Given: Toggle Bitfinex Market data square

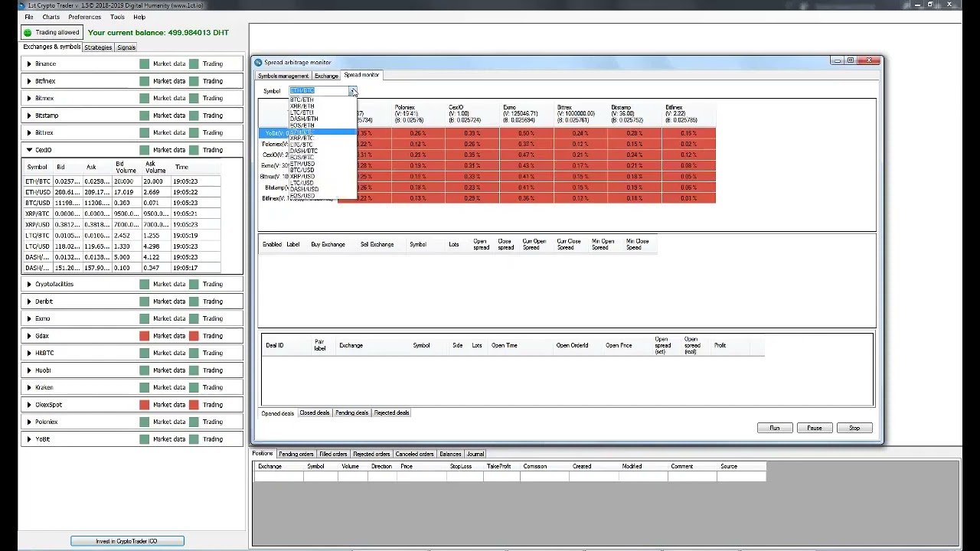Looking at the screenshot, I should click(x=144, y=81).
